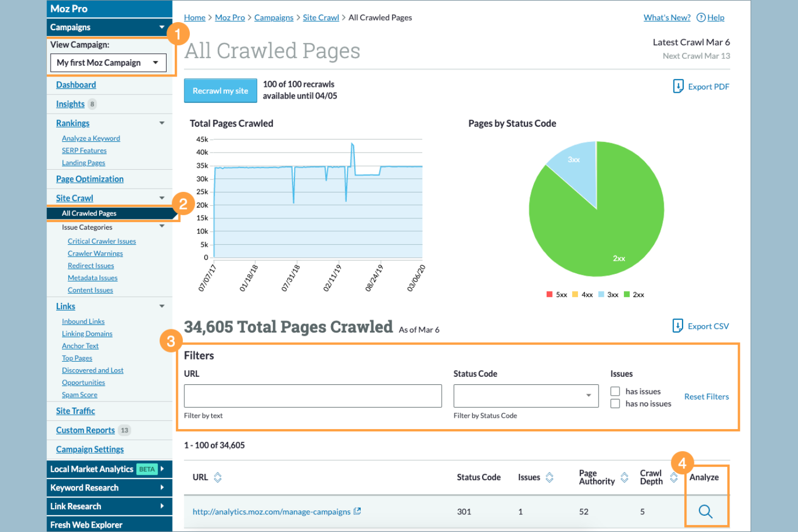Expand Local Market Analytics arrow
Viewport: 798px width, 532px height.
[x=162, y=469]
